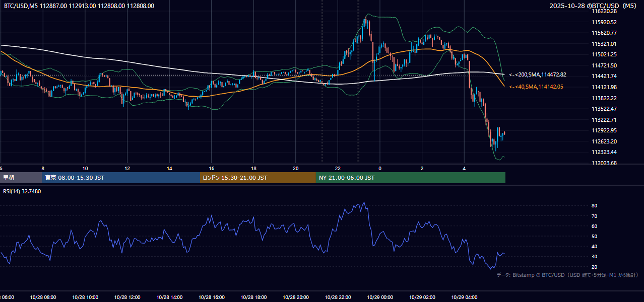644x302 pixels.
Task: Click price axis value 113822.22
Action: click(604, 98)
